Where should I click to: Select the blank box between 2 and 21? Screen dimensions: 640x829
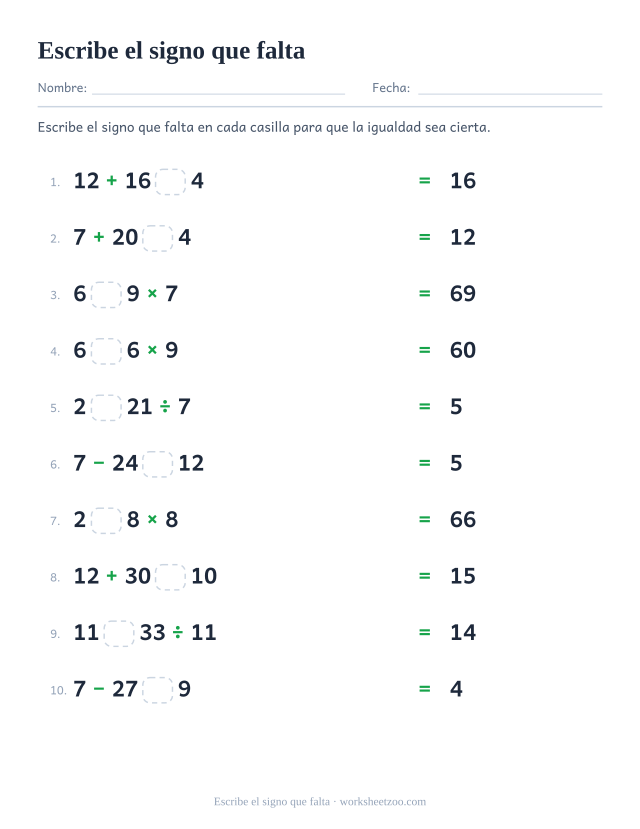click(107, 408)
